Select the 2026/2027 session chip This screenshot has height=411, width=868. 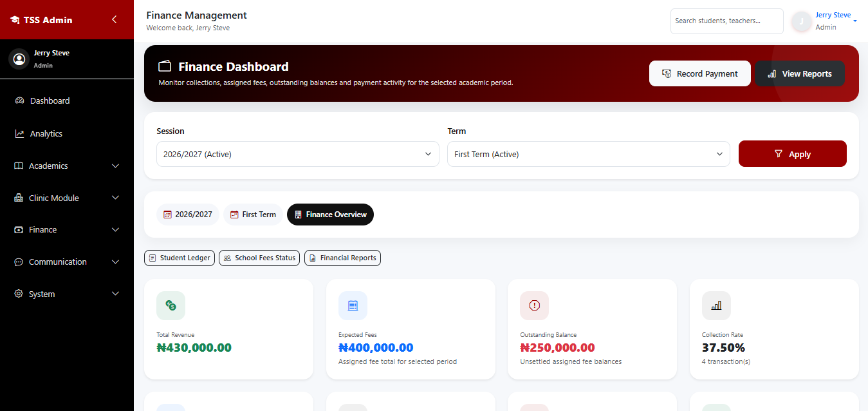(x=188, y=215)
